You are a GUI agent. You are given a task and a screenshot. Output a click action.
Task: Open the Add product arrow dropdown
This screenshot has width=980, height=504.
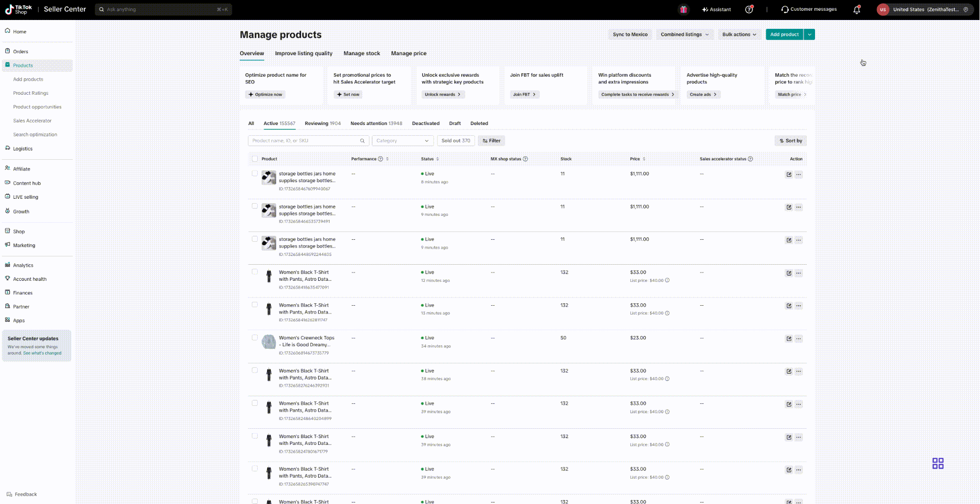(810, 34)
